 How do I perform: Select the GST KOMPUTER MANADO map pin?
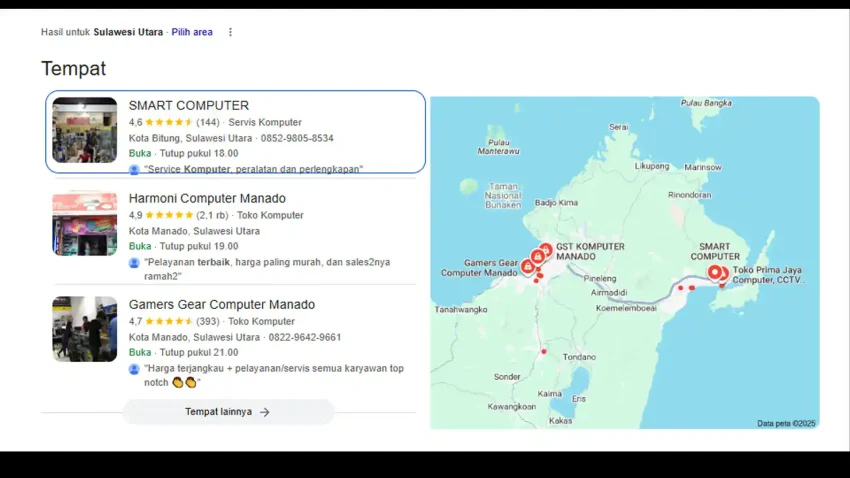(546, 250)
